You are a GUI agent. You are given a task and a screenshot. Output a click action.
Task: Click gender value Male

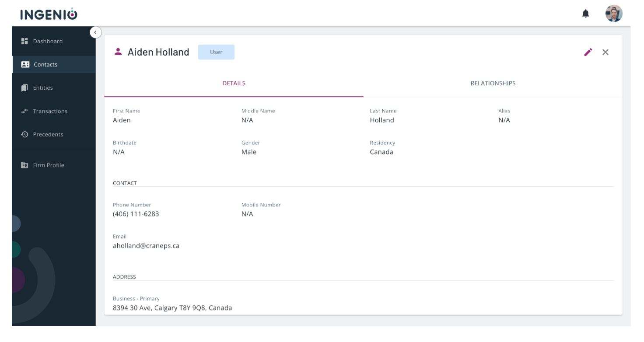pos(249,152)
